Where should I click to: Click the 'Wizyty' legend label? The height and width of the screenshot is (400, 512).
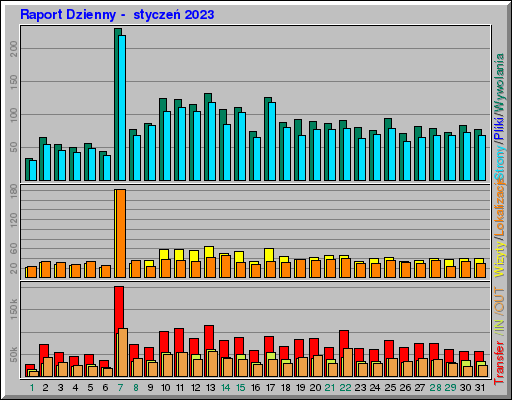click(499, 259)
